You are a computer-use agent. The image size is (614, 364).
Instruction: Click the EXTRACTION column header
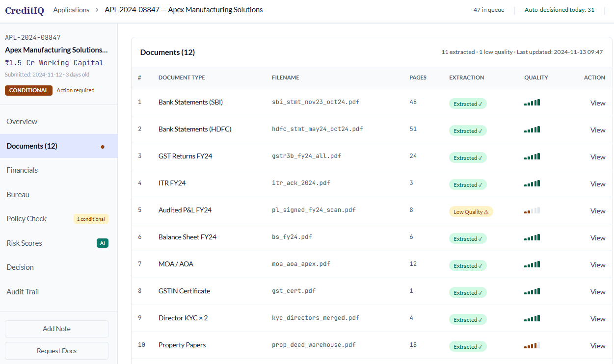(x=467, y=78)
